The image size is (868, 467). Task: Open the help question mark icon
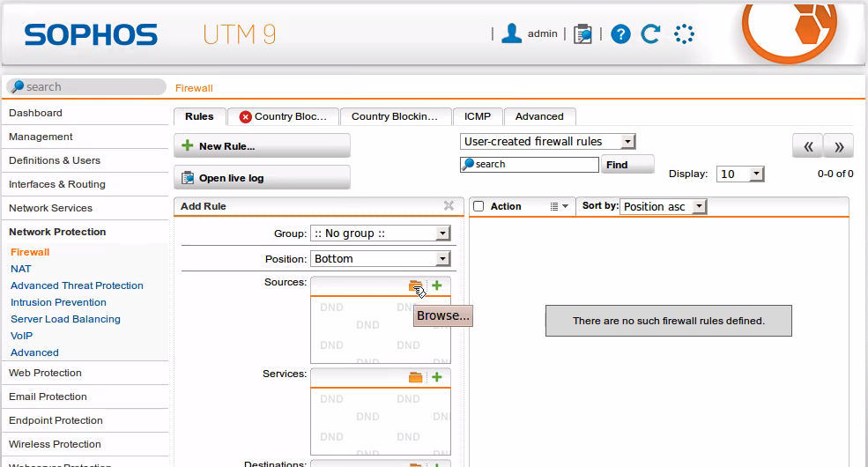point(620,34)
